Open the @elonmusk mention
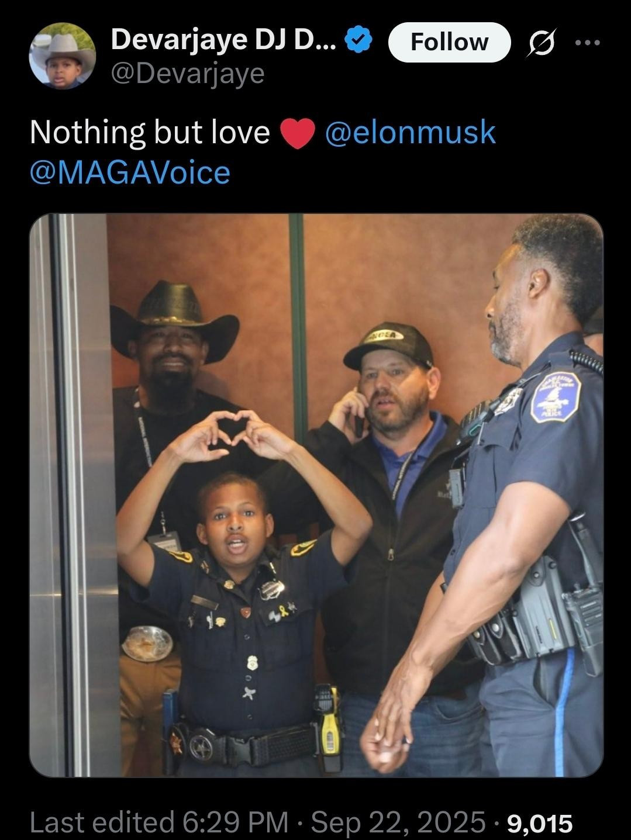This screenshot has height=840, width=631. 410,132
